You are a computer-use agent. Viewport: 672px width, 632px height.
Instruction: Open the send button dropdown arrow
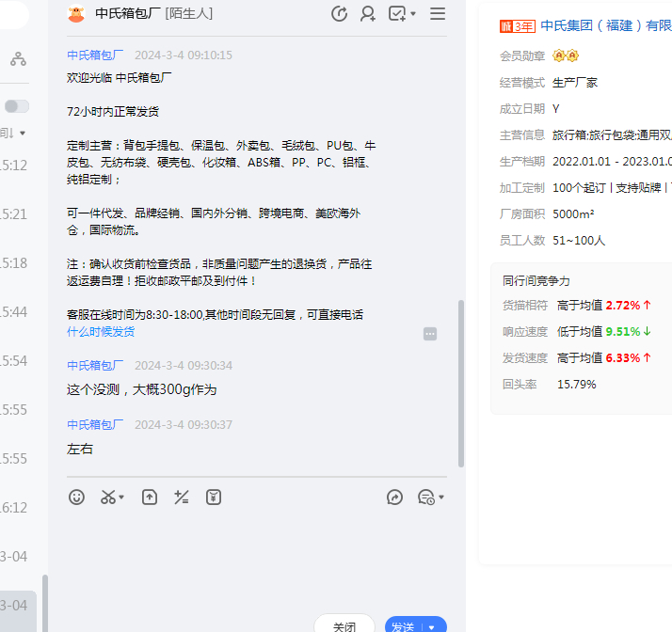pyautogui.click(x=432, y=627)
